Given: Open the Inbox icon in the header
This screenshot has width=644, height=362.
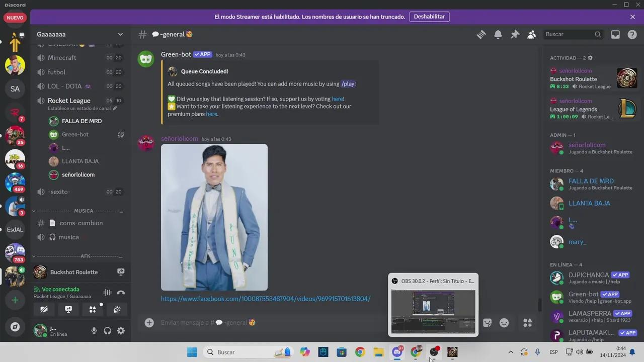Looking at the screenshot, I should pos(615,34).
